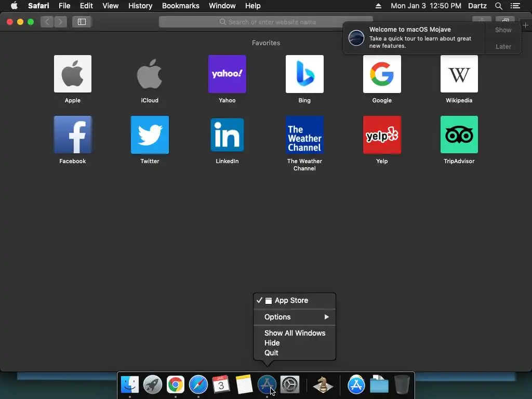Click Later on the Mojave notification
The width and height of the screenshot is (532, 399).
click(x=503, y=46)
